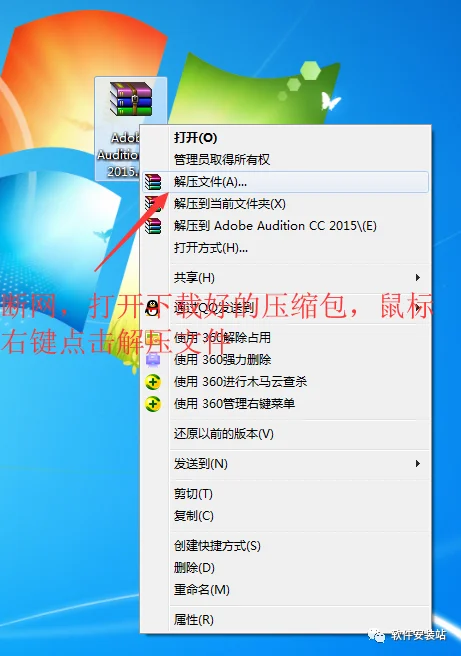Open 使用 360管理右键菜单 entry

[x=286, y=404]
